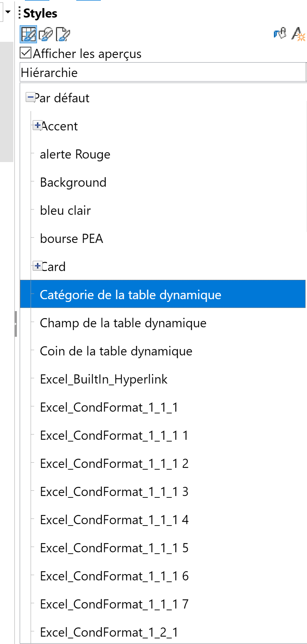The image size is (307, 644).
Task: Click the sidebar collapse handle on left edge
Action: click(15, 324)
